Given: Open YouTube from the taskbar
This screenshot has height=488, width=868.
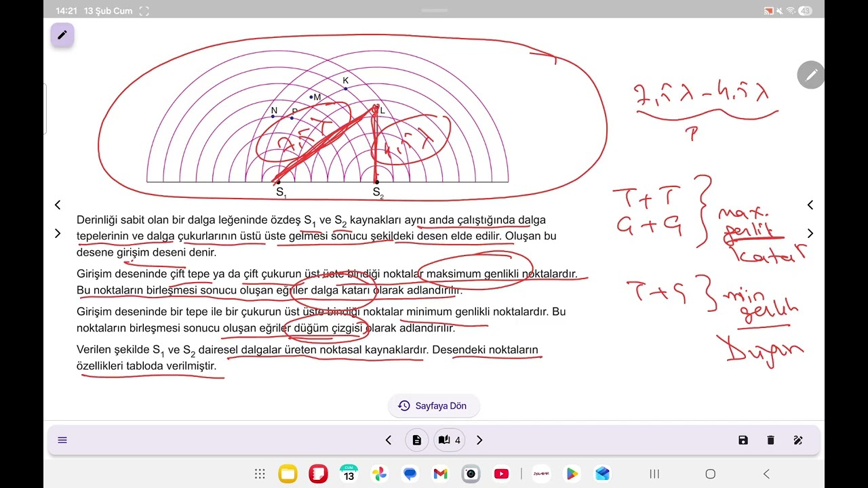Looking at the screenshot, I should point(501,474).
